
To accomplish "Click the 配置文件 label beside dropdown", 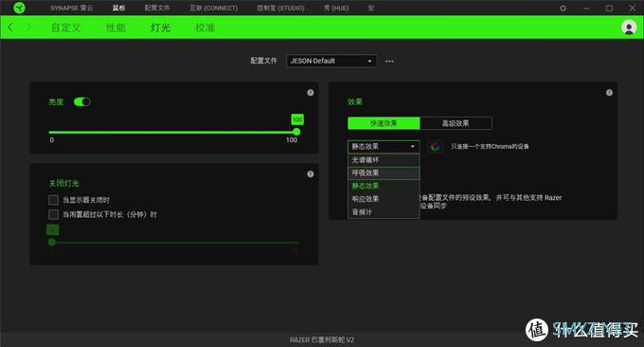I will click(263, 61).
